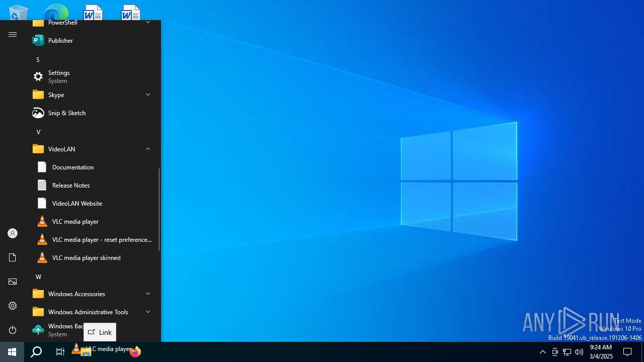This screenshot has height=362, width=644.
Task: Expand the Start menu hamburger navigation
Action: 13,35
